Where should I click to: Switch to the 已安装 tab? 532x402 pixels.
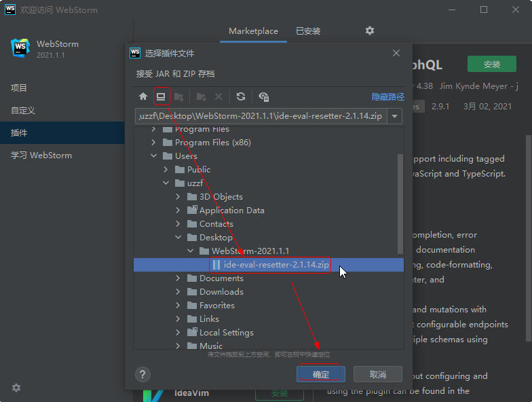tap(308, 31)
